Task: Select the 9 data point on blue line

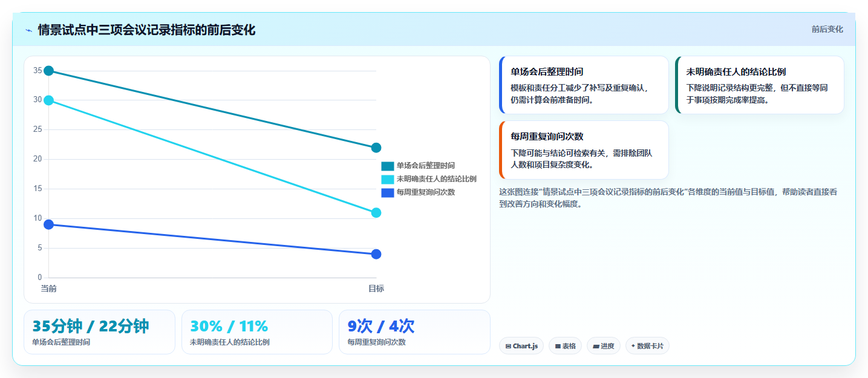Action: click(x=49, y=224)
